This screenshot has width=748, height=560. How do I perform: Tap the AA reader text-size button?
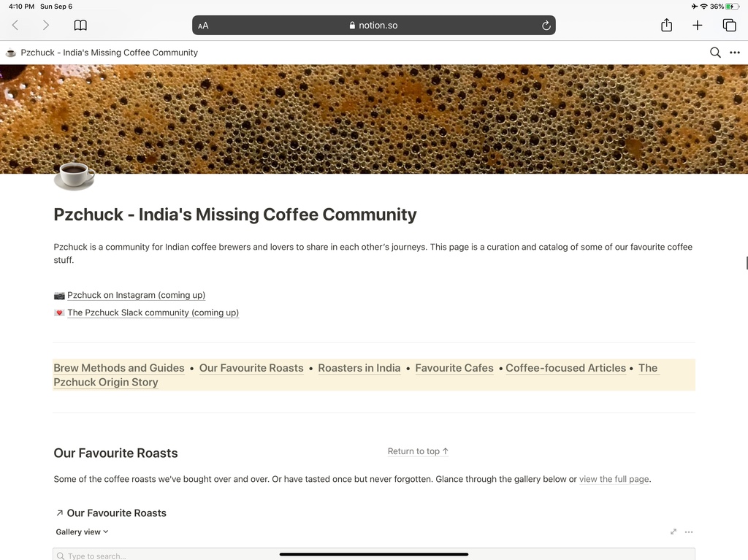tap(203, 26)
